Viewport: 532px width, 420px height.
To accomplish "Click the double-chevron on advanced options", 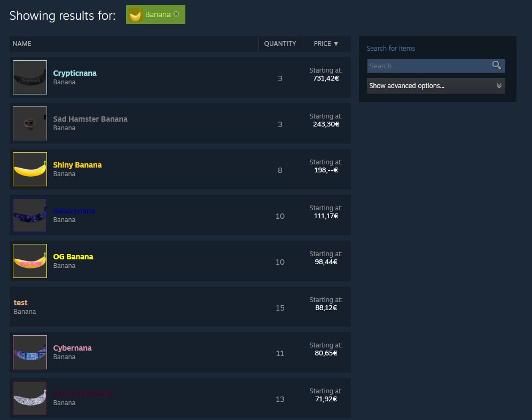I will pyautogui.click(x=499, y=86).
